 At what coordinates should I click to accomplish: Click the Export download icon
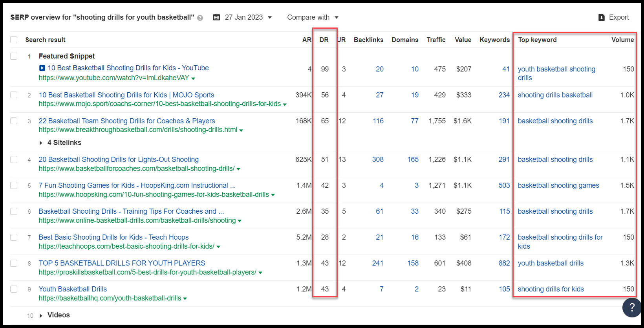[601, 17]
